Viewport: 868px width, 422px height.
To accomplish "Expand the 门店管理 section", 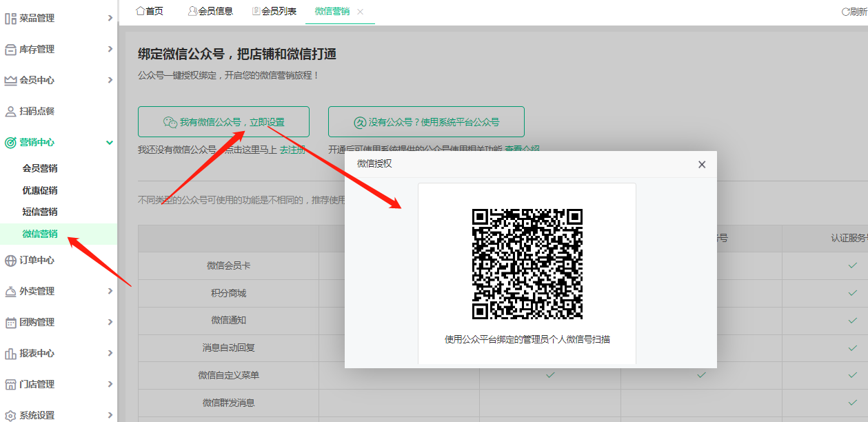I will tap(110, 384).
